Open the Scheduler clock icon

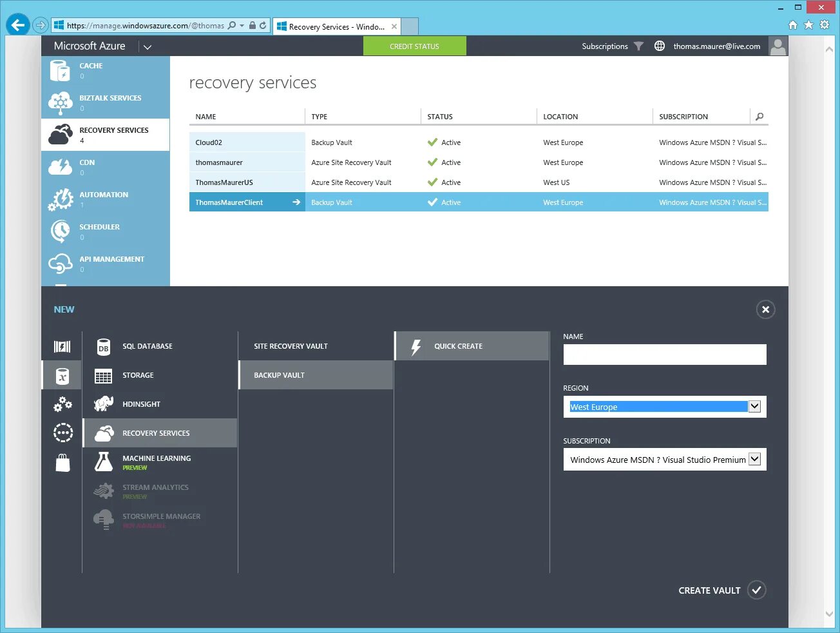pyautogui.click(x=60, y=230)
